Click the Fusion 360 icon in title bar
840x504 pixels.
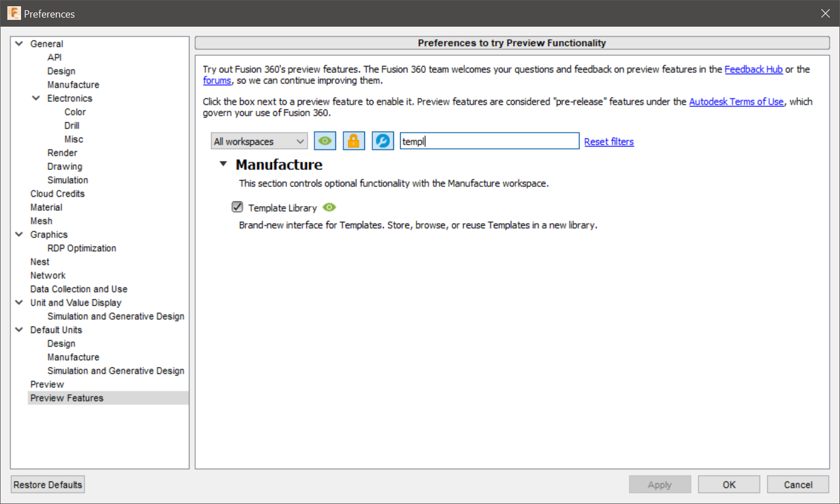[x=14, y=13]
